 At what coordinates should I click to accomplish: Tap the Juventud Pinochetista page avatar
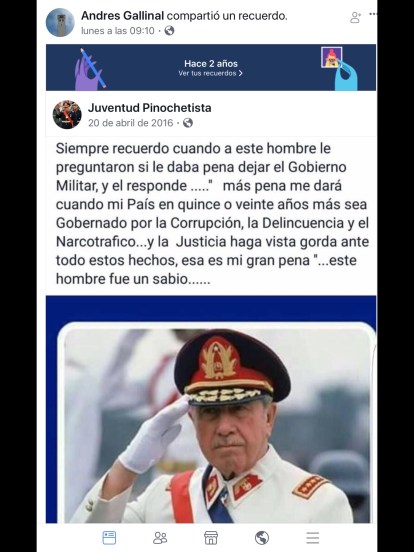click(x=67, y=115)
